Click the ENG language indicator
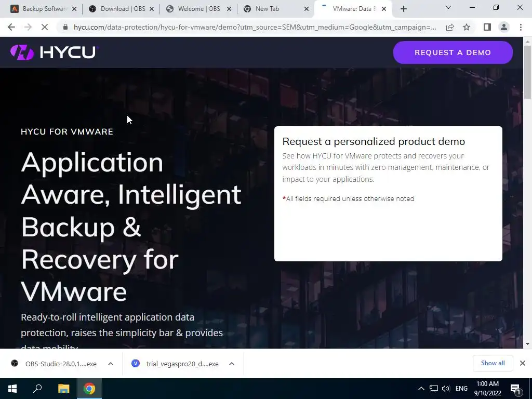The width and height of the screenshot is (532, 399). tap(461, 389)
